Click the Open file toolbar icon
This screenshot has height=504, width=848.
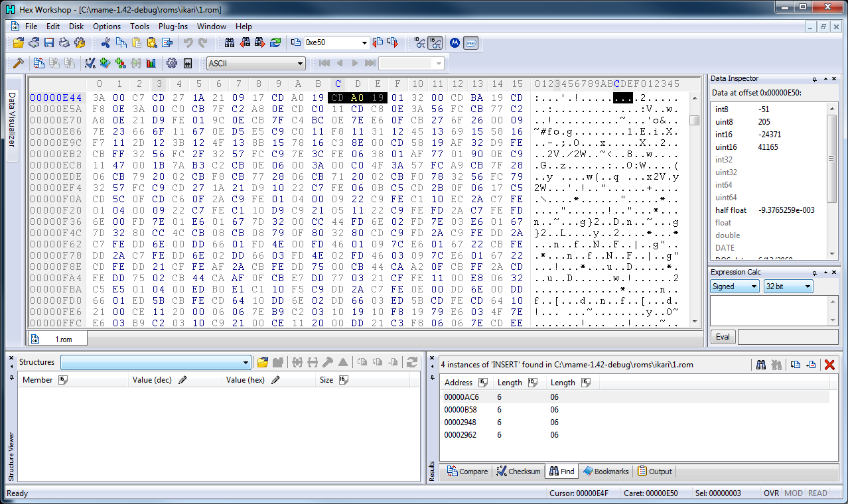point(19,42)
